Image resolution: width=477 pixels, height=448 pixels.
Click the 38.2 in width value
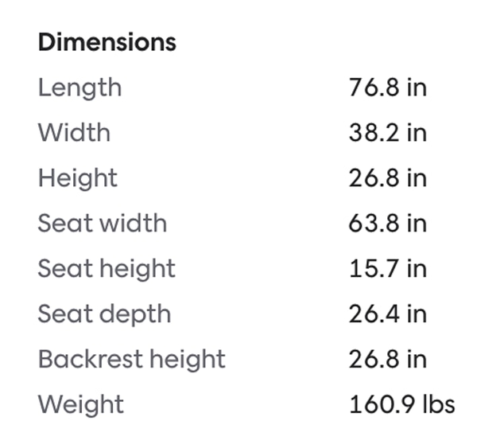pyautogui.click(x=387, y=133)
